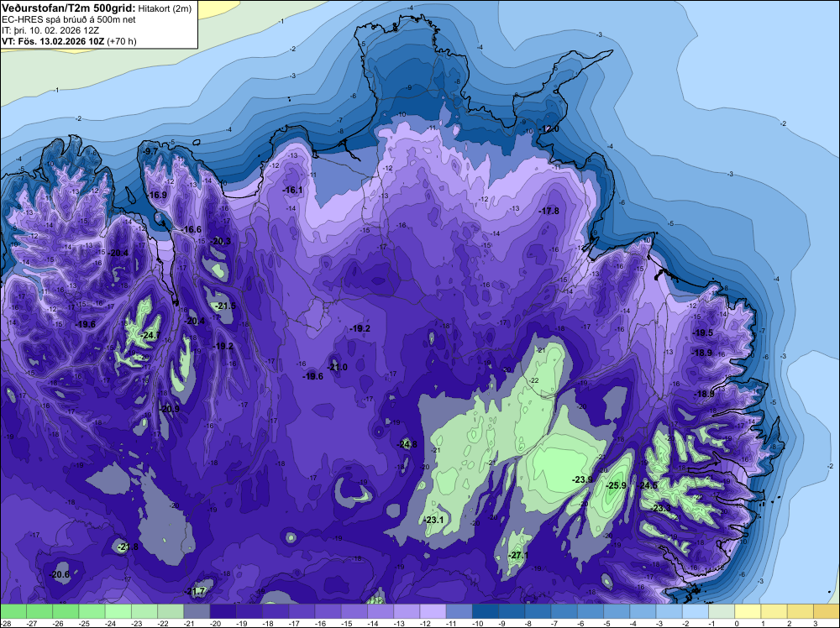This screenshot has height=628, width=840.
Task: Click the -20.9 temperature value
Action: [170, 409]
